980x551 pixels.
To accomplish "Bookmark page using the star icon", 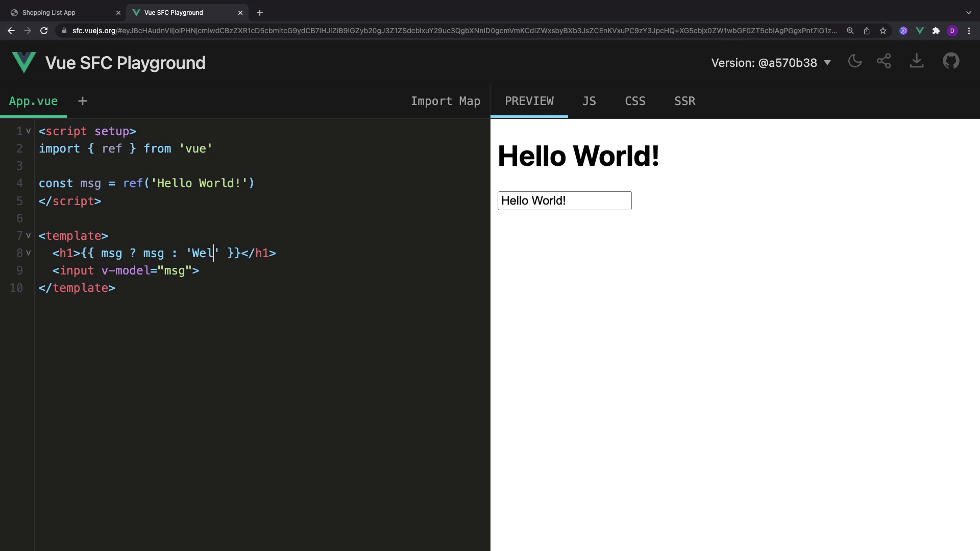I will pos(883,31).
